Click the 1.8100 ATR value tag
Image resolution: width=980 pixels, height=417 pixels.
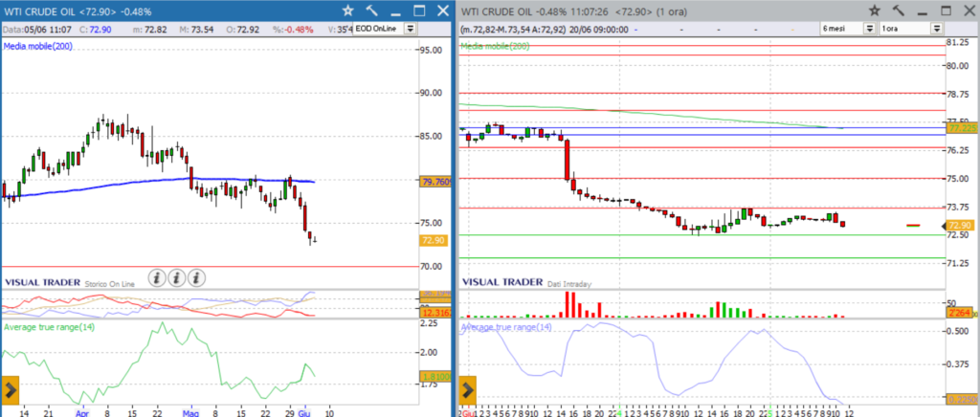(435, 377)
